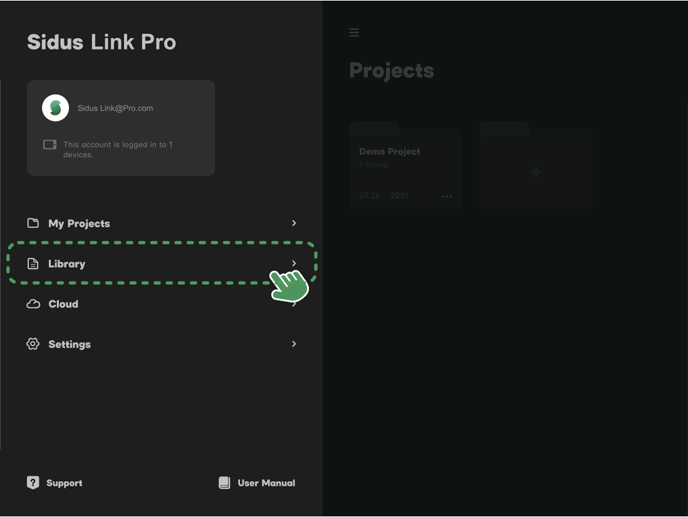Expand the My Projects chevron arrow
The width and height of the screenshot is (688, 517).
coord(294,223)
